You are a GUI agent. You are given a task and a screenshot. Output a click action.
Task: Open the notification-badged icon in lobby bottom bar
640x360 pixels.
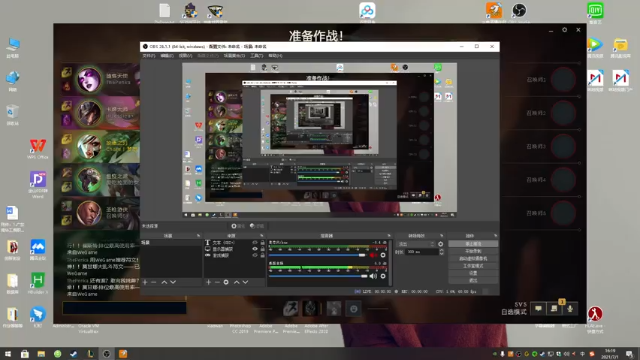554,309
